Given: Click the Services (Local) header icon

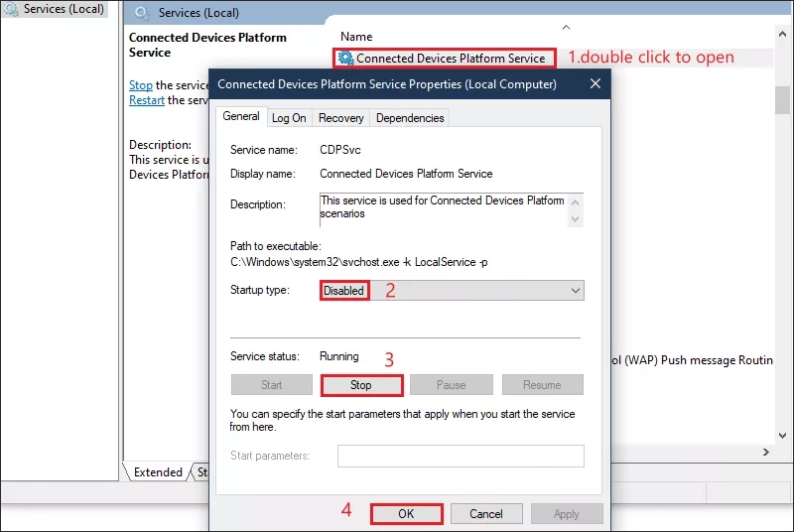Looking at the screenshot, I should click(142, 13).
